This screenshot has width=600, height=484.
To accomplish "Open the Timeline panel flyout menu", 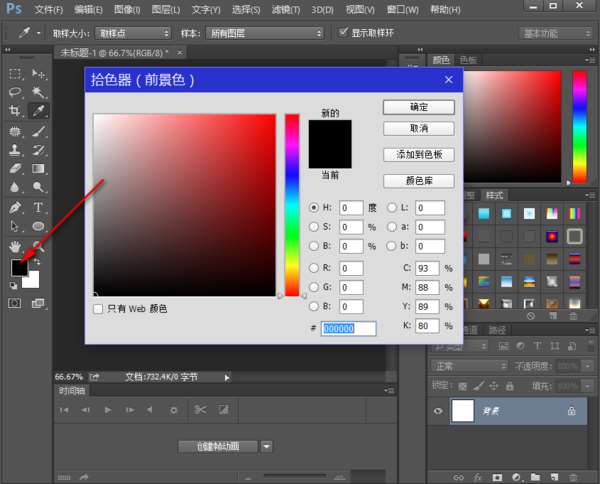I will click(389, 391).
